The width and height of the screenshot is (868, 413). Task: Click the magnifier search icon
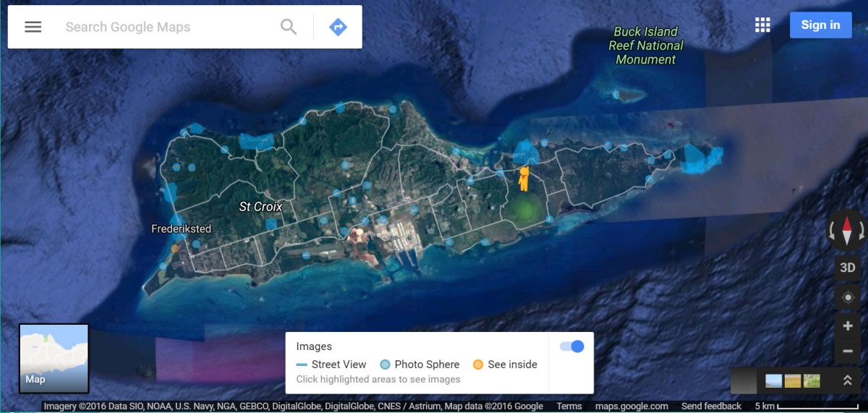289,27
